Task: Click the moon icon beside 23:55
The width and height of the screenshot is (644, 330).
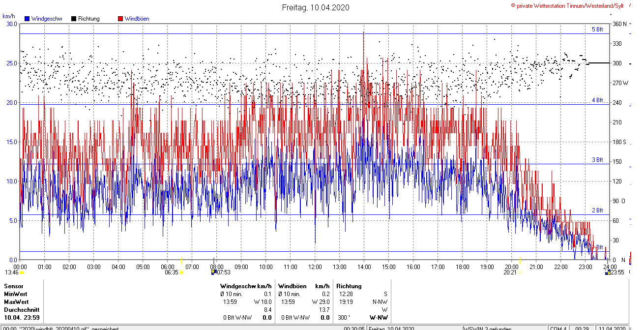Action: coord(608,272)
